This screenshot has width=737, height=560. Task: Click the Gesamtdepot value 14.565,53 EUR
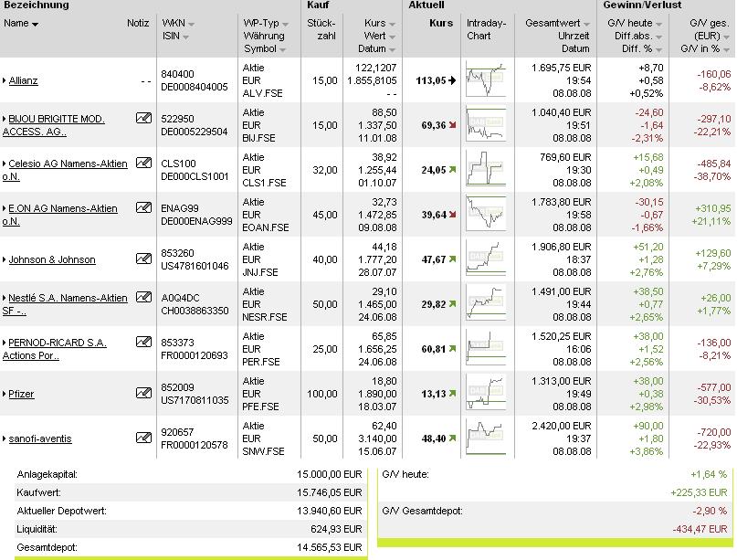(329, 547)
